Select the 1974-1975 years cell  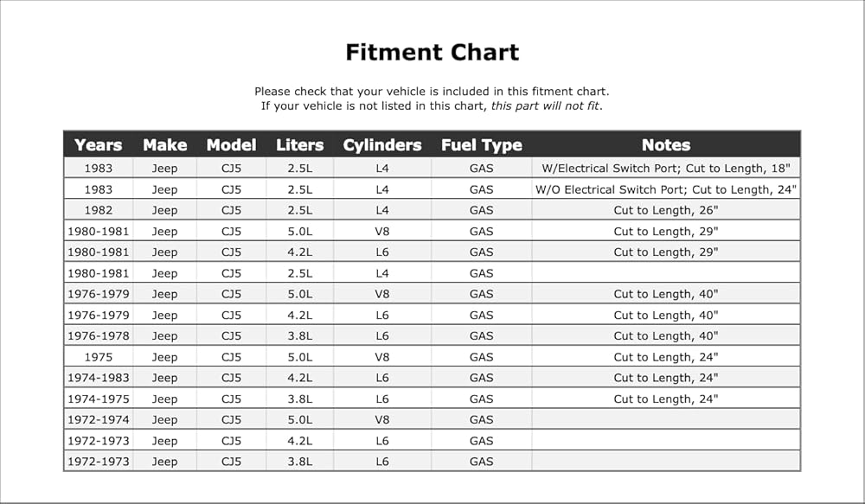(x=99, y=399)
